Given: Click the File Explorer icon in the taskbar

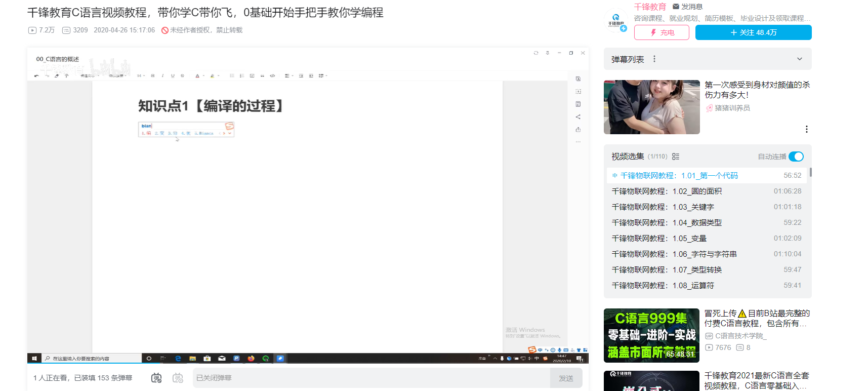Looking at the screenshot, I should tap(193, 358).
